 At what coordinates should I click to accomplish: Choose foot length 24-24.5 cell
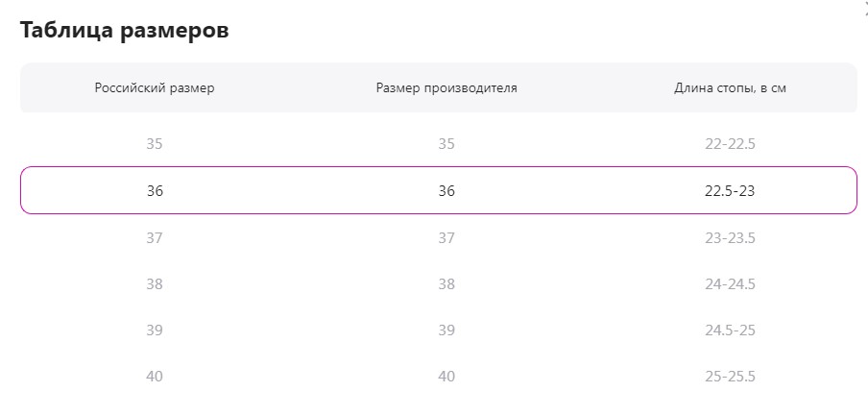point(730,283)
